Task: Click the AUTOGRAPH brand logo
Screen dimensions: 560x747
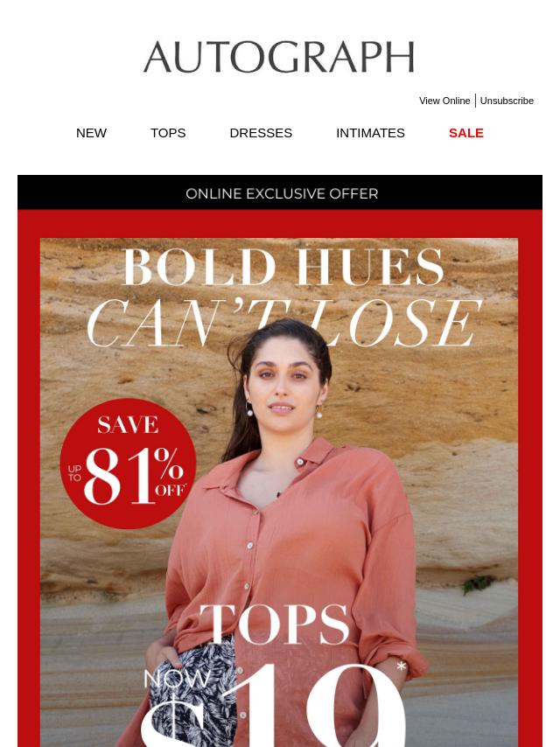Action: [279, 57]
